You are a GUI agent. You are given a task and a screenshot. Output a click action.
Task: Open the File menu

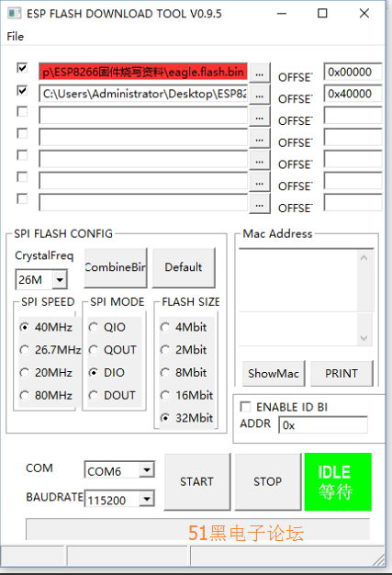coord(16,37)
